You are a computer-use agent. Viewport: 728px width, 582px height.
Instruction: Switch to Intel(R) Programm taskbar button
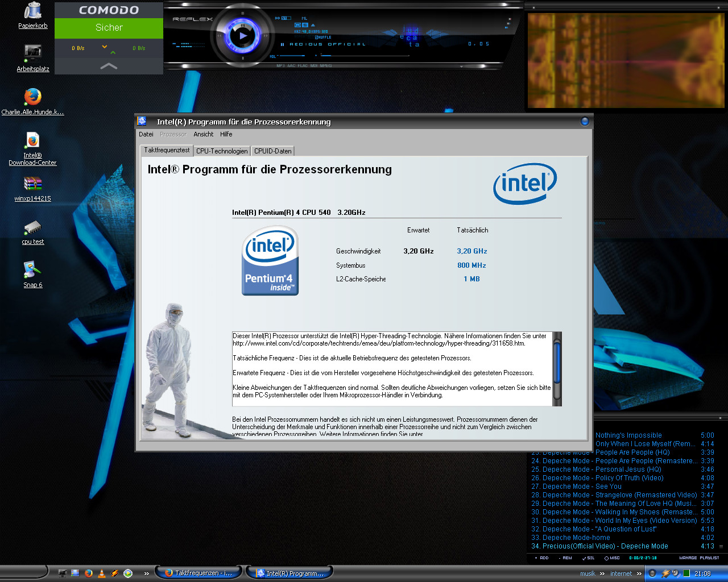click(x=289, y=573)
